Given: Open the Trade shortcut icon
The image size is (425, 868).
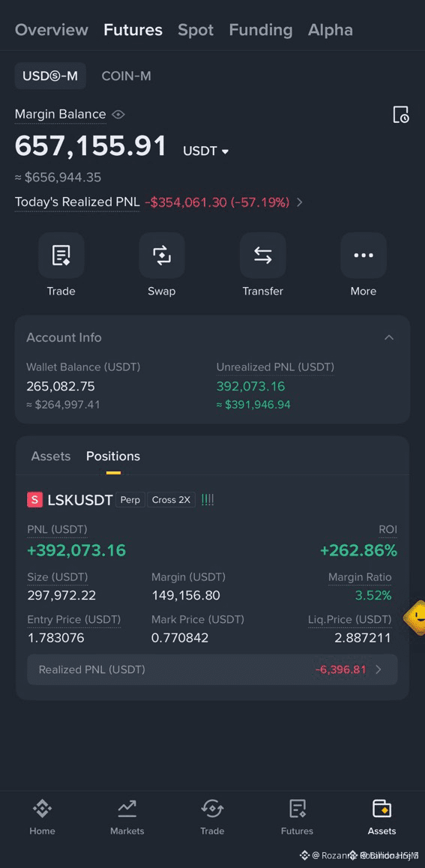Looking at the screenshot, I should click(61, 255).
